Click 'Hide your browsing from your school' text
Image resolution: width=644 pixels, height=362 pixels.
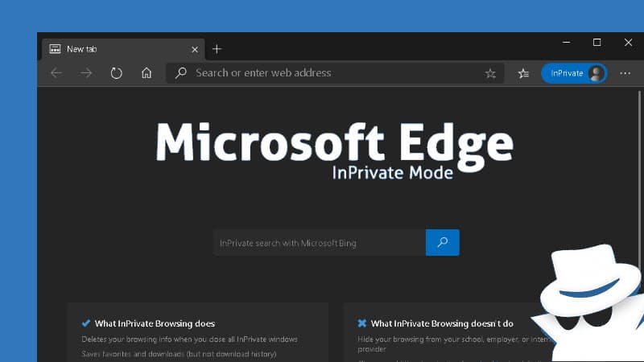point(454,344)
